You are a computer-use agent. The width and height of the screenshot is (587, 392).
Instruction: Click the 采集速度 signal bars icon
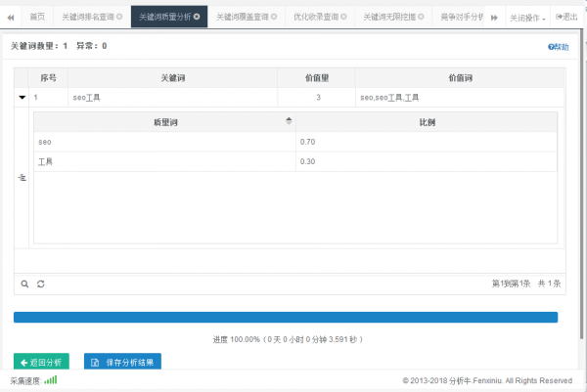point(51,379)
